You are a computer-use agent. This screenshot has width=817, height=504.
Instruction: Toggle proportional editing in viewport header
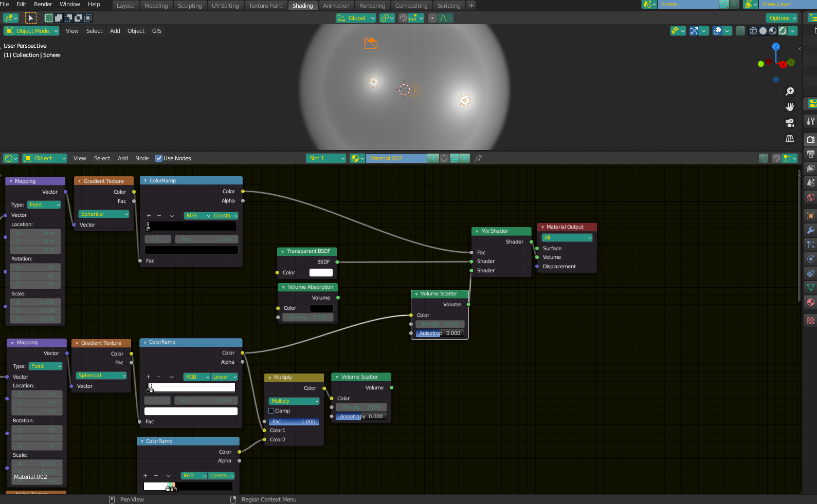pos(432,18)
